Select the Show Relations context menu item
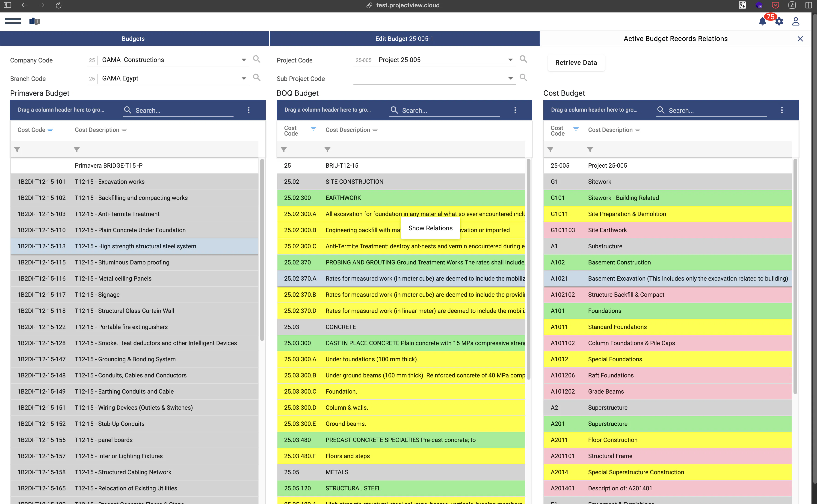 pos(430,228)
